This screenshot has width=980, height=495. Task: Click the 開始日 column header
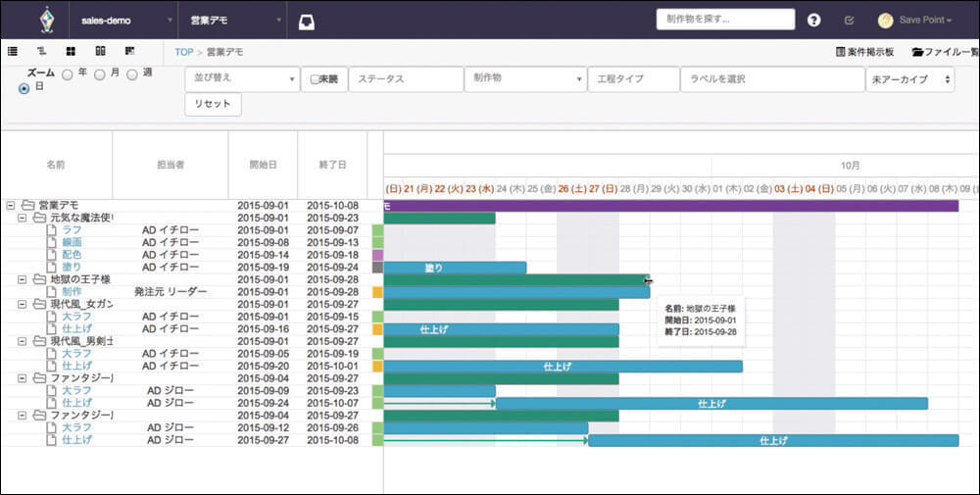coord(263,165)
